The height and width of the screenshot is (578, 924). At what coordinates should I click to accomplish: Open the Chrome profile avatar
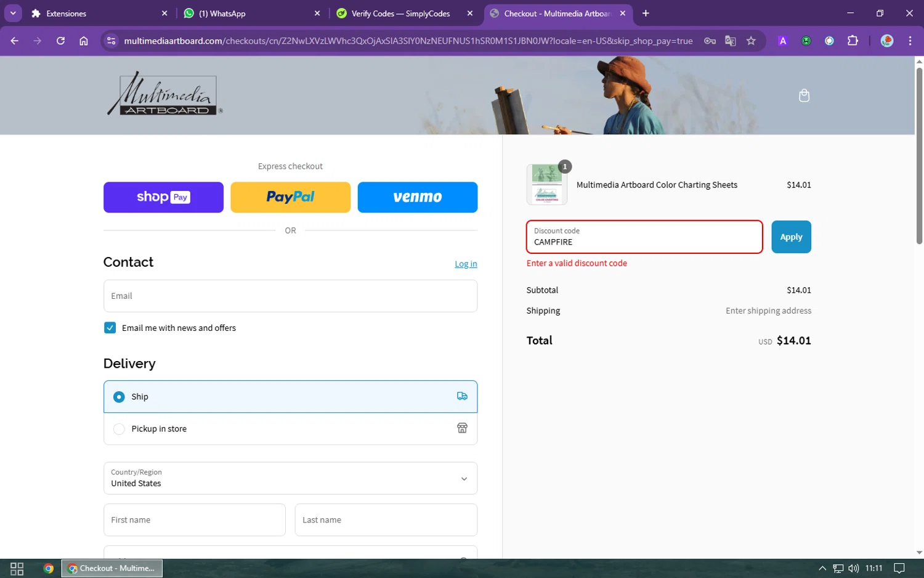[x=887, y=41]
